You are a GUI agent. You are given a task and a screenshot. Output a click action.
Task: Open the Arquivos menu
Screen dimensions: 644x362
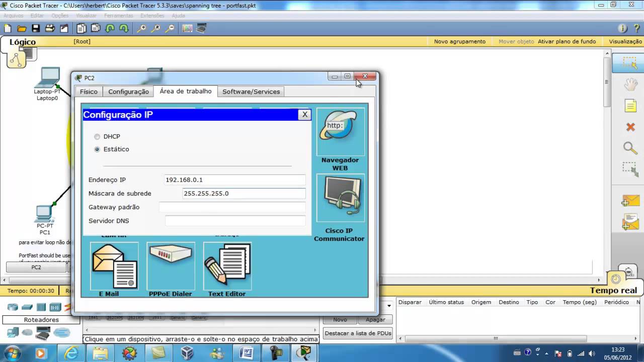click(14, 16)
